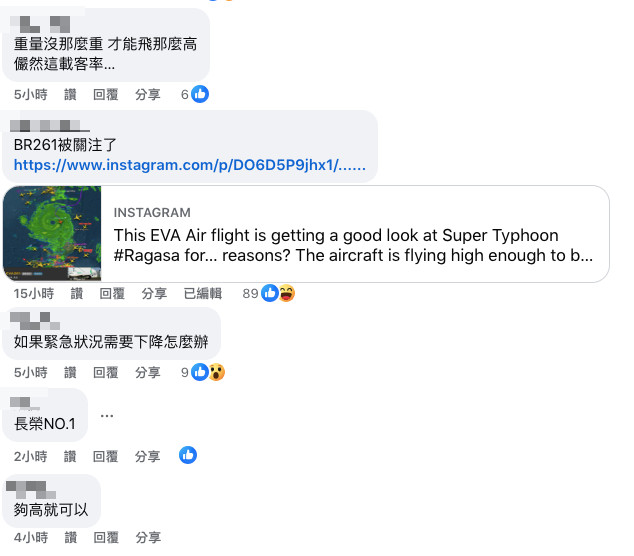Open the Instagram post URL link
The image size is (634, 556).
[x=190, y=165]
